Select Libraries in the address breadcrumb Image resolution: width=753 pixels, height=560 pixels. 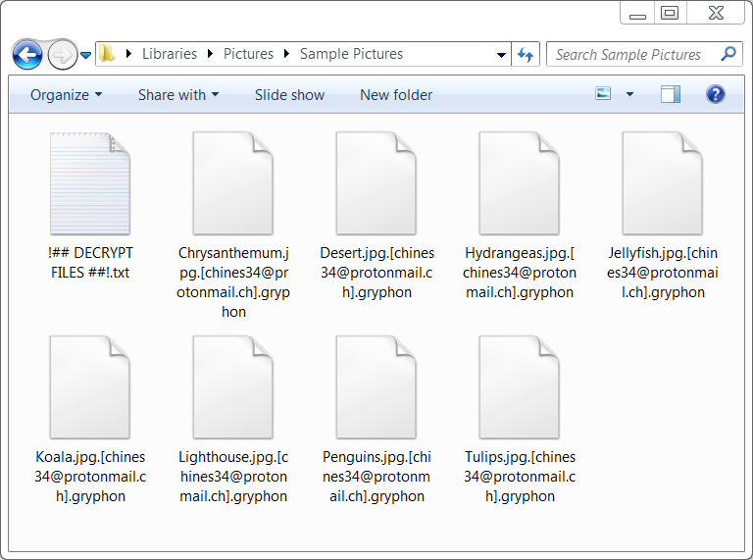(x=170, y=54)
